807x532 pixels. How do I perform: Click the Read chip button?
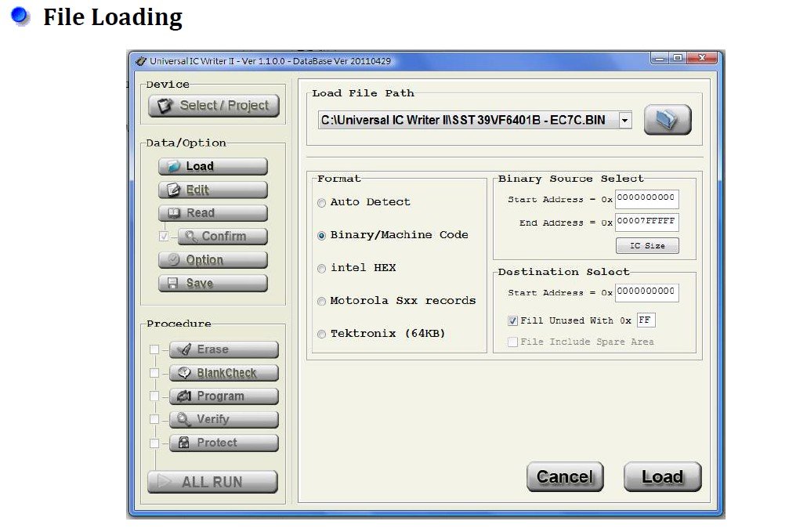point(213,213)
